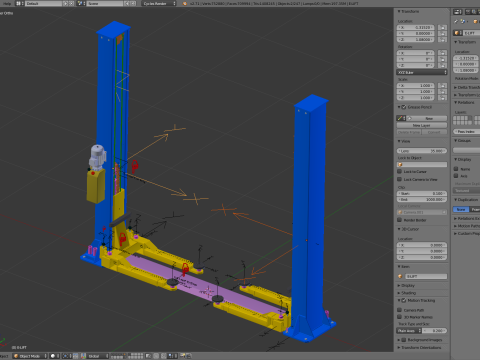Click the sidebar Location X field
480x360 pixels.
[416, 27]
